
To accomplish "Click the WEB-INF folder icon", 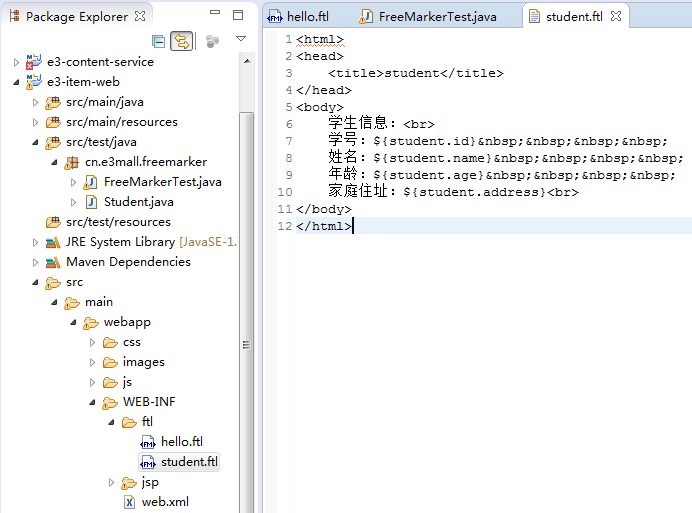I will click(x=110, y=403).
